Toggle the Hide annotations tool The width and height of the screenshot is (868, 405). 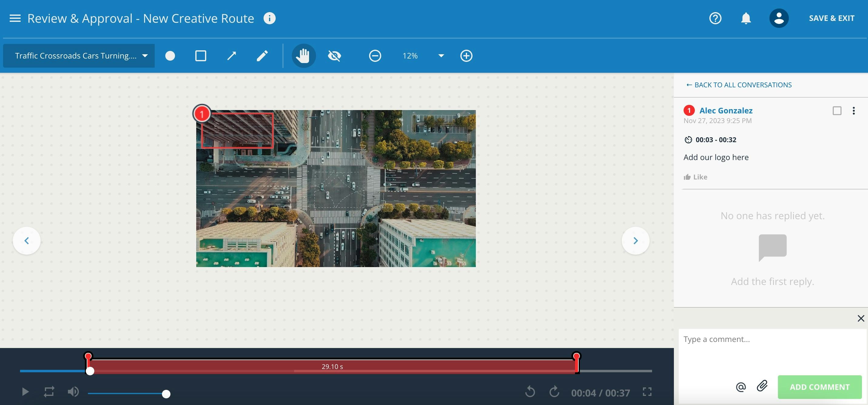pos(334,55)
